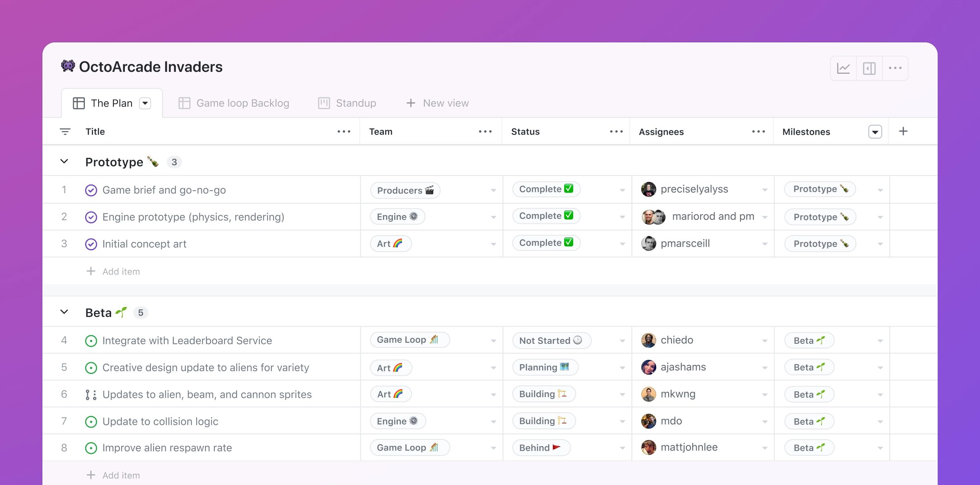This screenshot has height=485, width=980.
Task: Collapse the Prototype section chevron
Action: pyautogui.click(x=64, y=161)
